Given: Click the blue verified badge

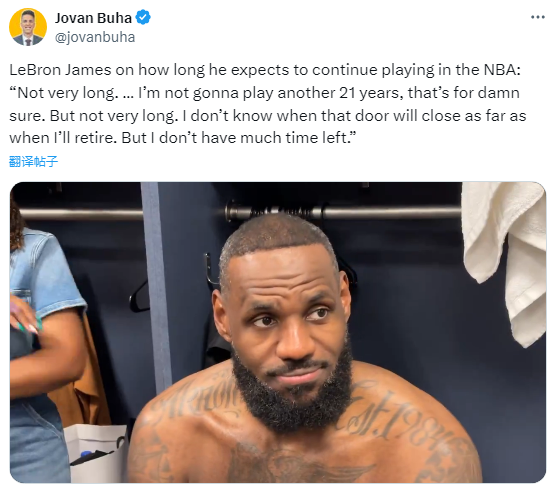Looking at the screenshot, I should click(143, 17).
